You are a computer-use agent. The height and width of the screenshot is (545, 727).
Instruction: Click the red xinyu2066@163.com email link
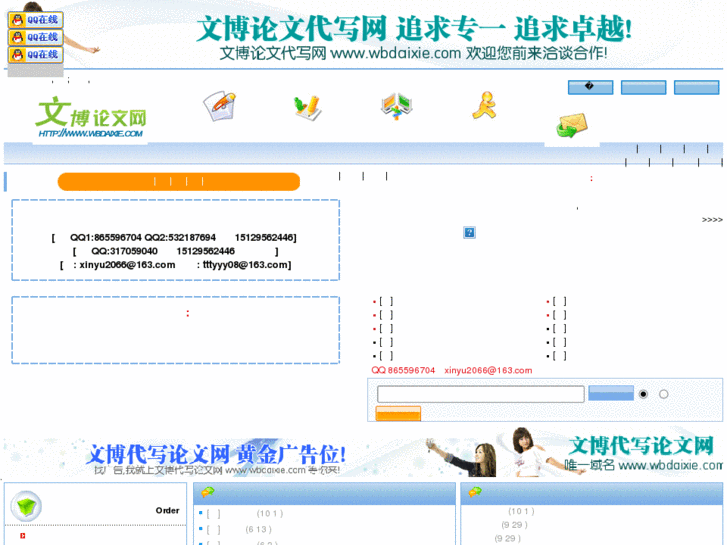tap(488, 371)
